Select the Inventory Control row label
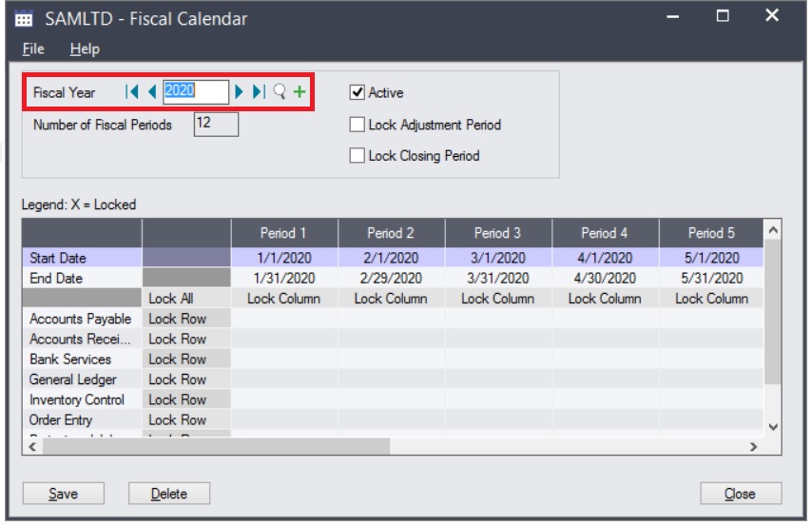This screenshot has height=526, width=812. (x=82, y=399)
